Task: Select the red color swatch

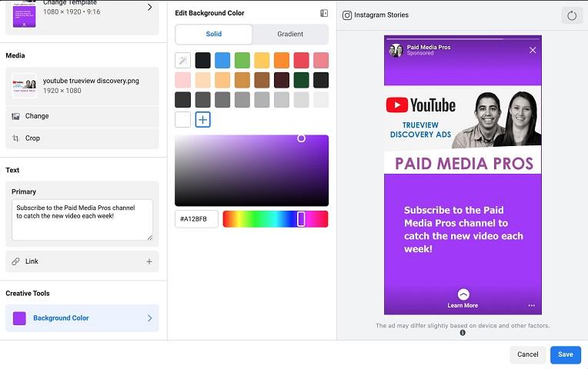Action: tap(301, 60)
